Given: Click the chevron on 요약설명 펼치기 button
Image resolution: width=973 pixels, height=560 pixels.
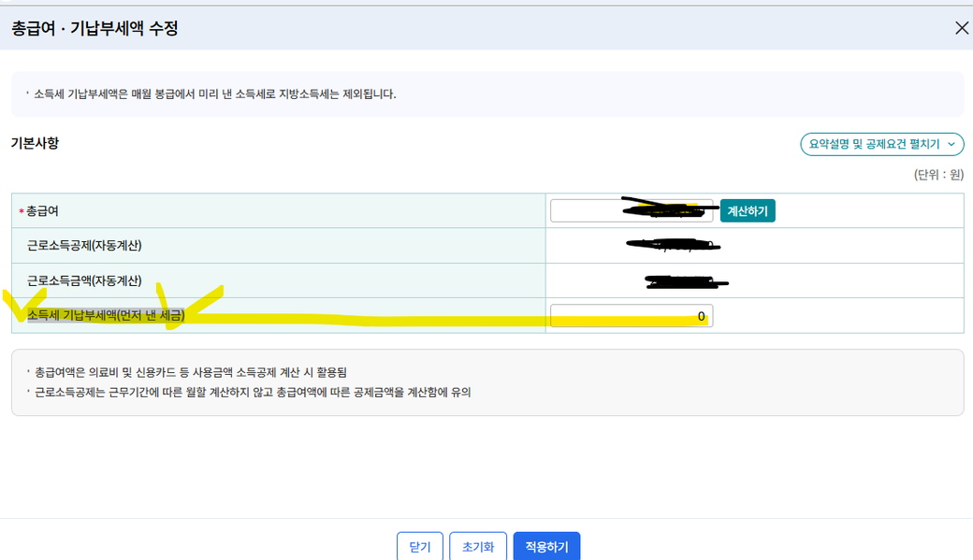Looking at the screenshot, I should (x=951, y=144).
